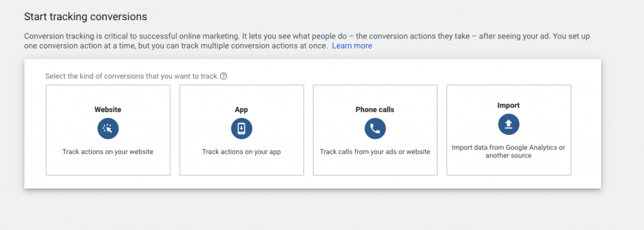This screenshot has height=230, width=644.
Task: Choose the Import conversion card
Action: click(x=508, y=130)
